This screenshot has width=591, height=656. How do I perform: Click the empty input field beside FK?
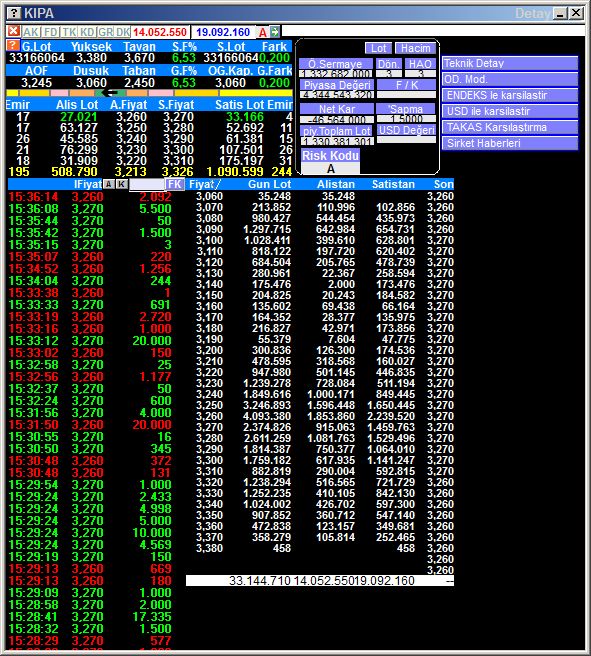[x=147, y=184]
